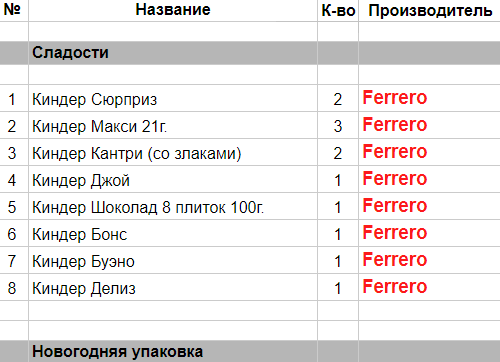Select the Новогодняя упаковка section row
The image size is (500, 362).
coord(250,351)
